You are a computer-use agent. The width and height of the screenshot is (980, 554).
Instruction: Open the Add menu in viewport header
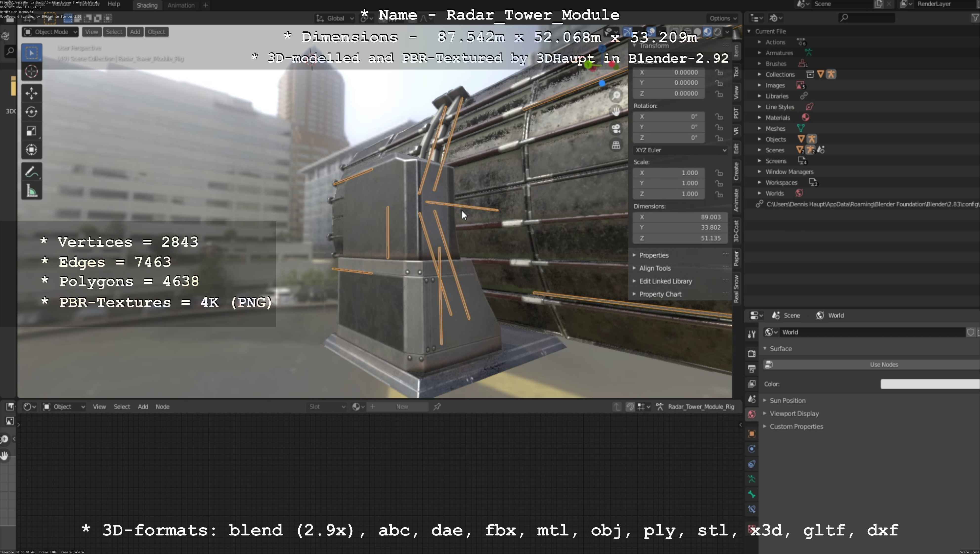pyautogui.click(x=135, y=32)
